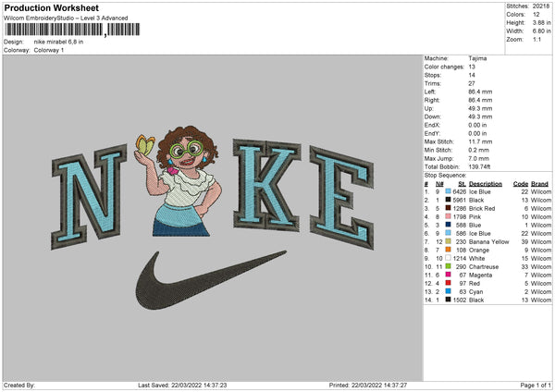The width and height of the screenshot is (555, 392).
Task: Click the 'Chartreuse' description text
Action: point(484,267)
